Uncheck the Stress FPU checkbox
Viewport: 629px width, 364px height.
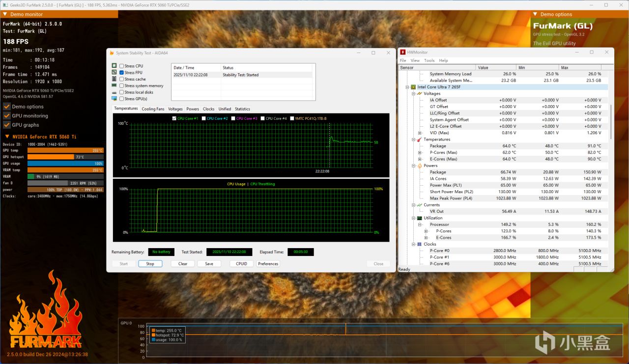[121, 72]
